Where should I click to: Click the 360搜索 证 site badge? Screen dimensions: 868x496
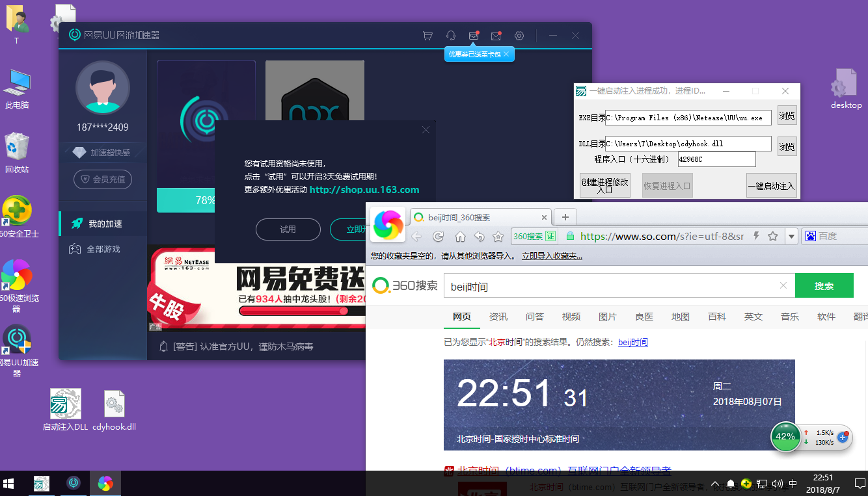(x=534, y=236)
